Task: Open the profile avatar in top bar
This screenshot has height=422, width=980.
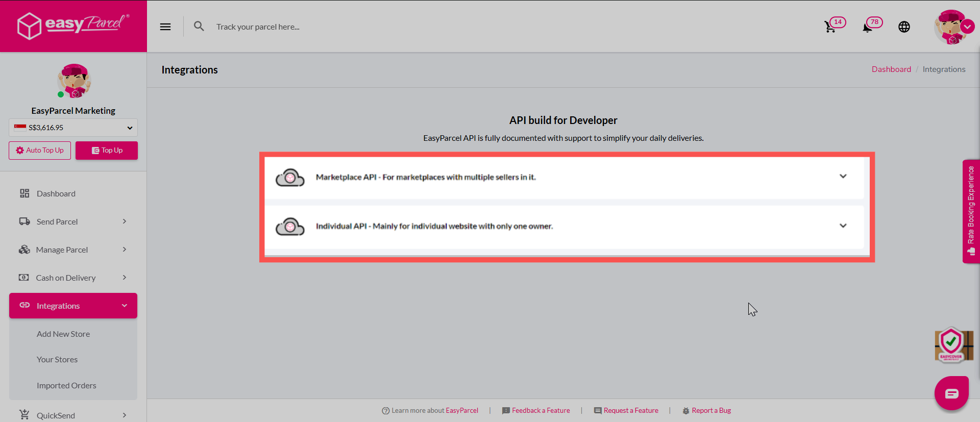Action: (950, 27)
